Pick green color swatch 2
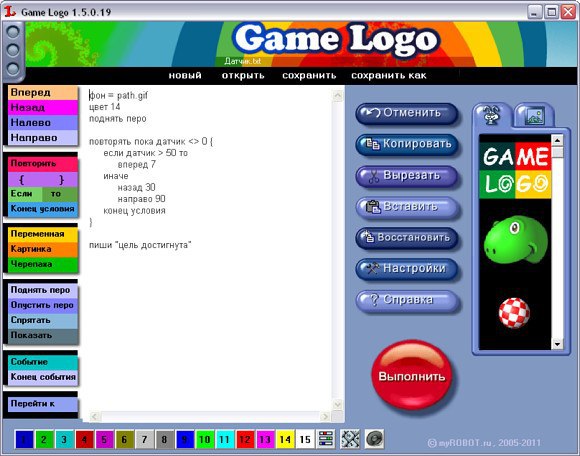 tap(44, 439)
